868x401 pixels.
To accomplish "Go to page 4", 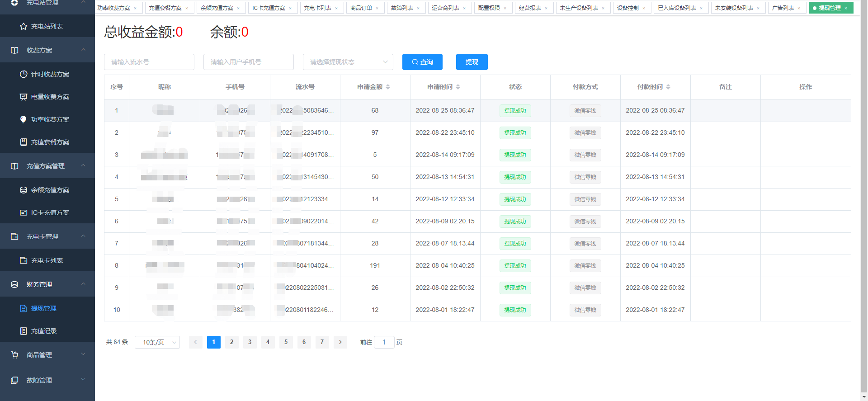I will (x=268, y=342).
